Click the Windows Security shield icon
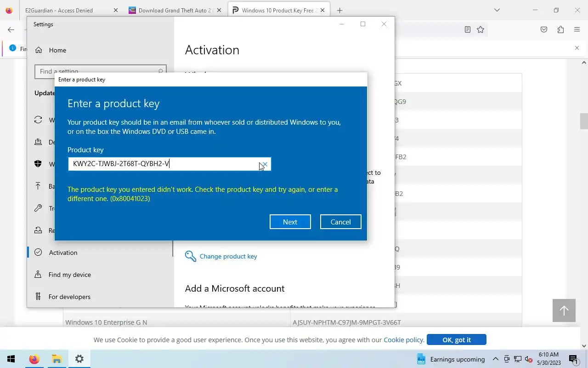The height and width of the screenshot is (368, 588). (x=38, y=164)
